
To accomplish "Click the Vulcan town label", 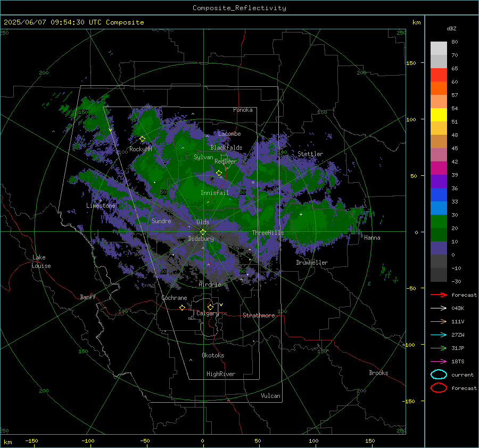I will tap(270, 396).
